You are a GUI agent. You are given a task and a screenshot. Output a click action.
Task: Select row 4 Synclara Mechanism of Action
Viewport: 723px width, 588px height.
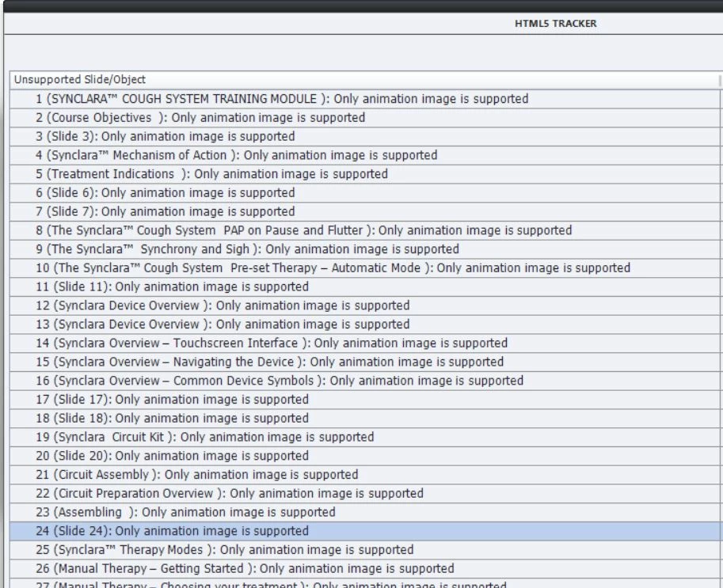(364, 156)
